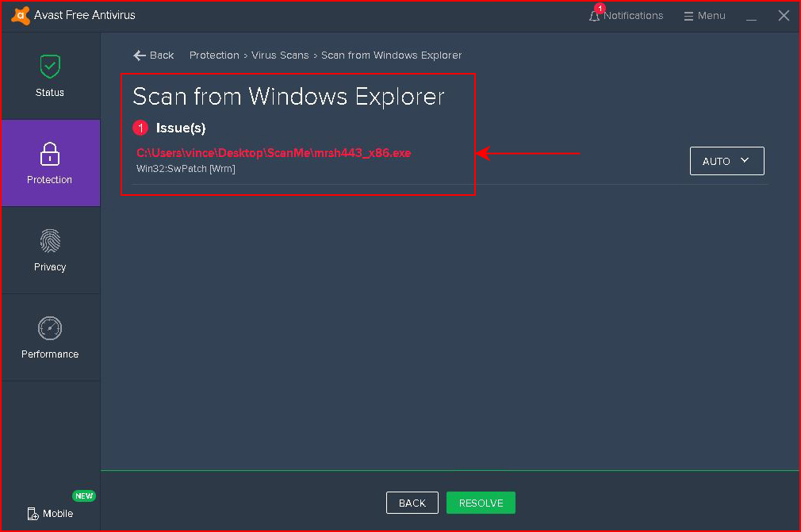This screenshot has width=801, height=532.
Task: Open the Performance gauge icon
Action: [50, 328]
